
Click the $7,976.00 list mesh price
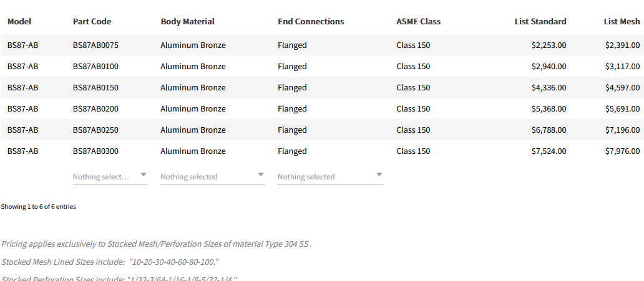point(622,151)
